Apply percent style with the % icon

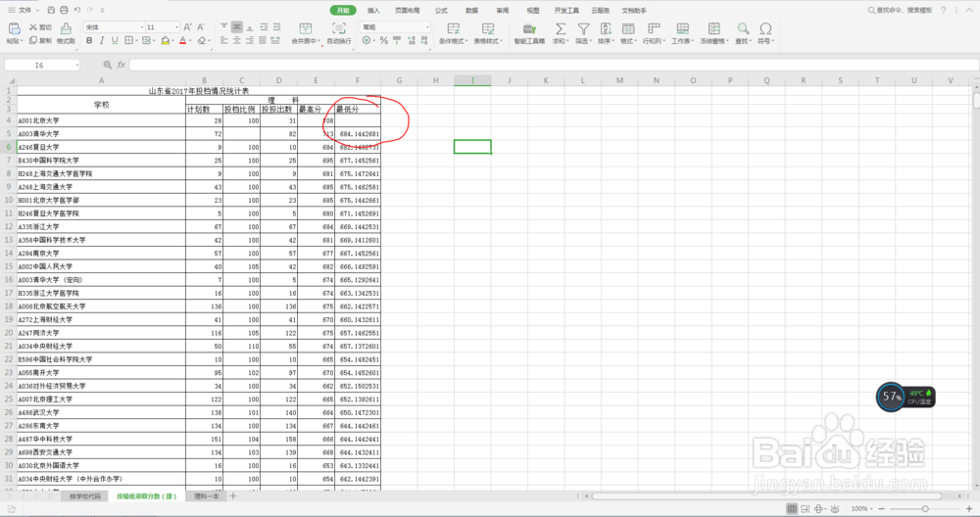384,40
